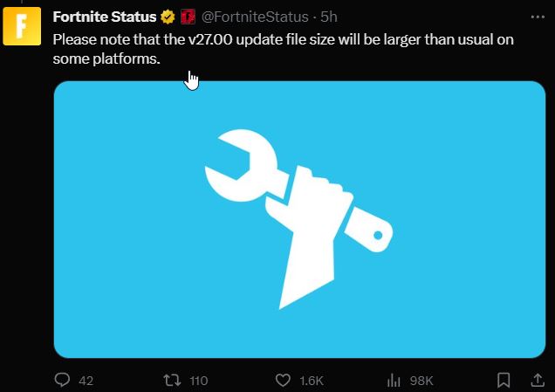Open the tweet via 5h timestamp

(x=329, y=17)
